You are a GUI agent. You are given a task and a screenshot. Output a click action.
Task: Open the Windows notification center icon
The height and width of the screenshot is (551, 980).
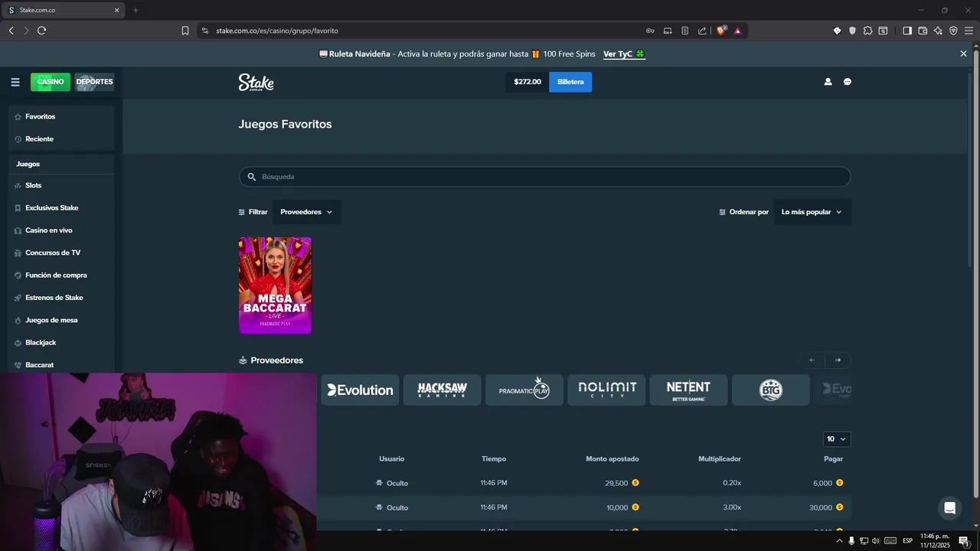point(964,541)
